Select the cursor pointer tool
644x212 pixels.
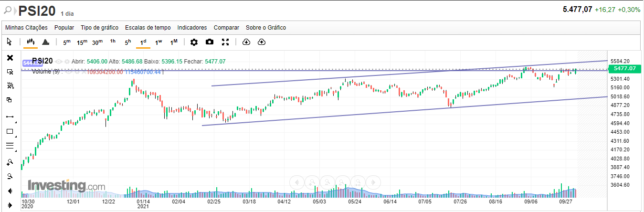[9, 42]
